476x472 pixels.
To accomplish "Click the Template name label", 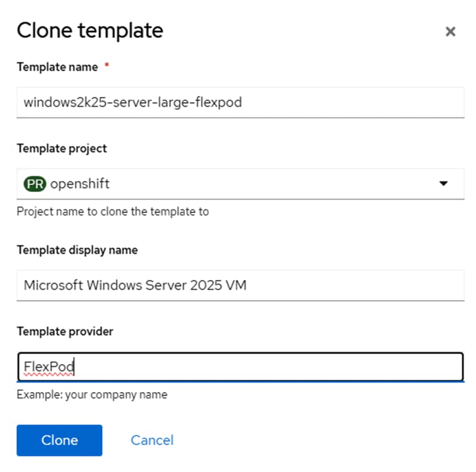I will point(58,67).
